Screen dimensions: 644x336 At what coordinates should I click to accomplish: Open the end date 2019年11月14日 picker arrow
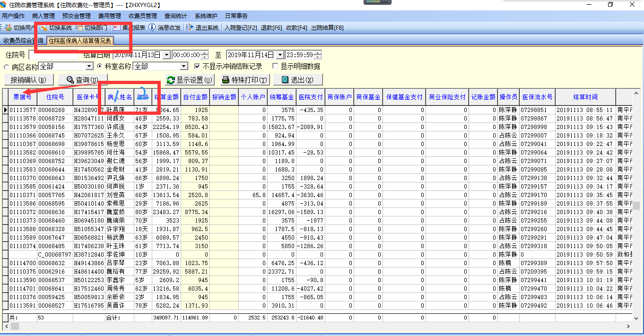[x=280, y=55]
